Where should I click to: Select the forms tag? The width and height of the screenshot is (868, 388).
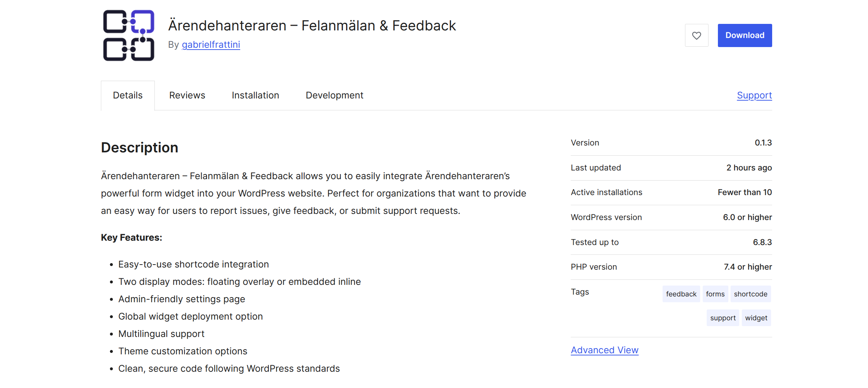715,294
